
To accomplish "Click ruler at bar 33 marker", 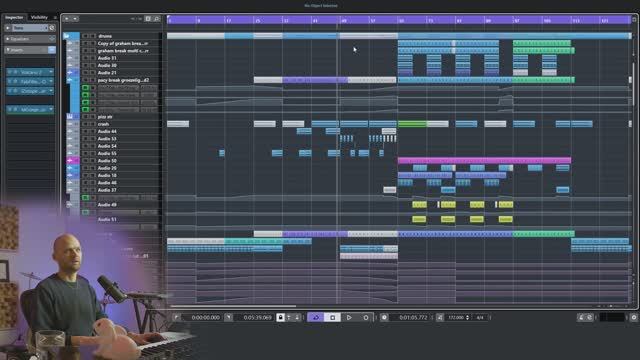I will tap(286, 20).
